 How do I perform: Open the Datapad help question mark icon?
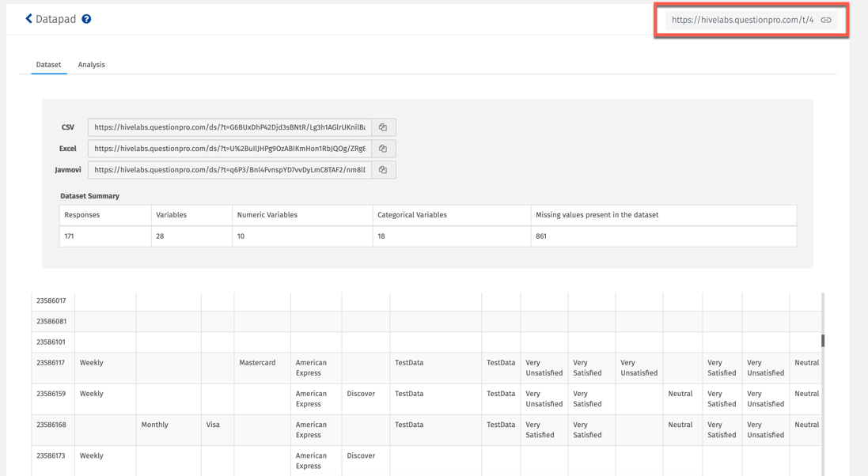click(x=86, y=19)
